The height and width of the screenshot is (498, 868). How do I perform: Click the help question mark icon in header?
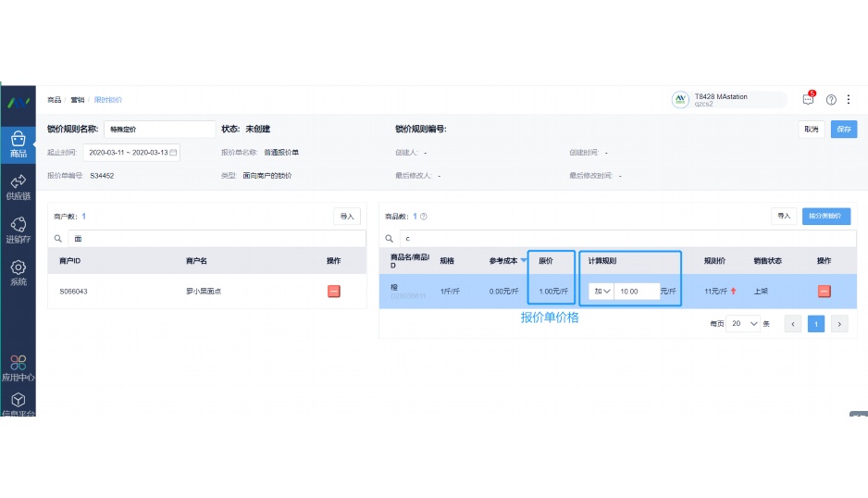[x=831, y=100]
